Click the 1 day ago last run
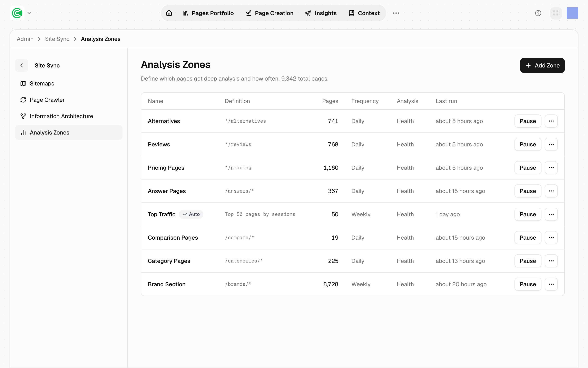 click(448, 214)
